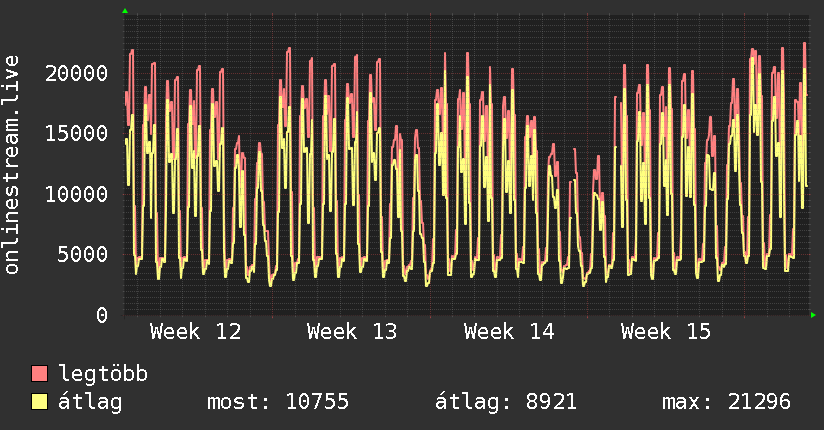Click the green arrow ending x-axis
This screenshot has width=824, height=430.
tap(813, 315)
